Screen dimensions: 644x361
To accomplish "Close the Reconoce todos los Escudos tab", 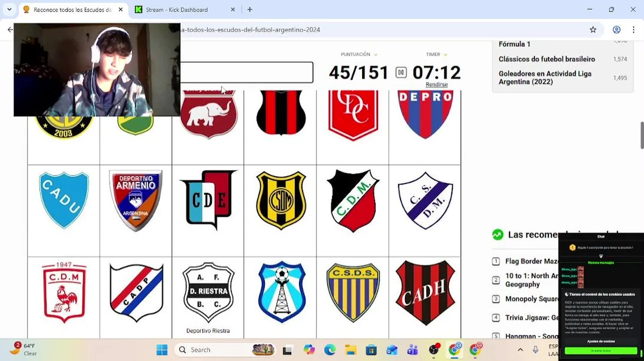I will pyautogui.click(x=120, y=10).
